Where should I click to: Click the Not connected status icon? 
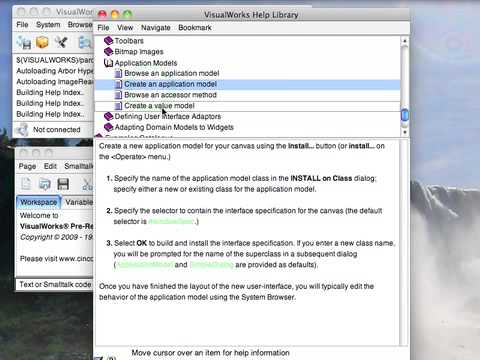click(22, 129)
